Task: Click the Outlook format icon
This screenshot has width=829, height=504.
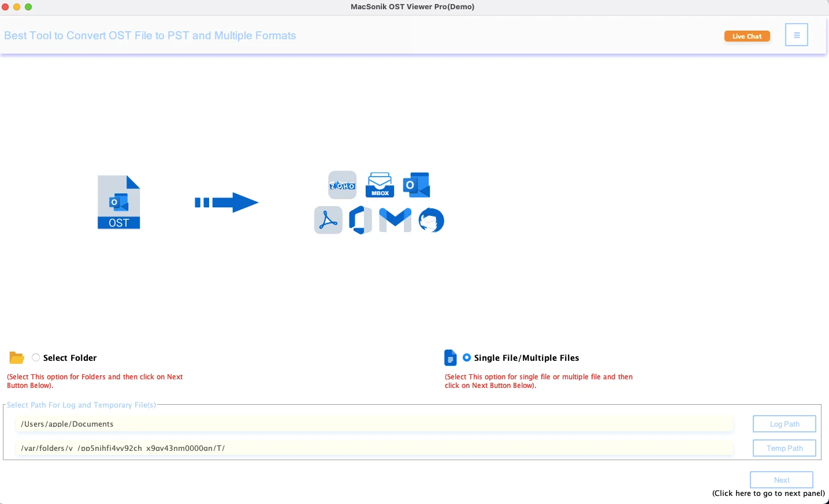Action: click(x=417, y=185)
